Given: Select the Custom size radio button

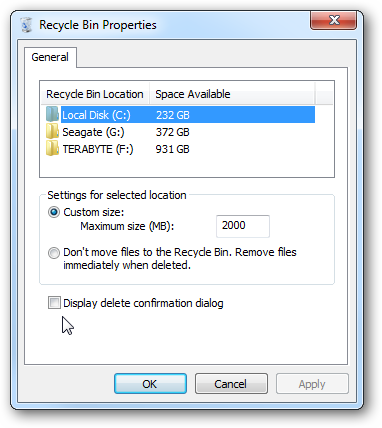Looking at the screenshot, I should tap(54, 212).
